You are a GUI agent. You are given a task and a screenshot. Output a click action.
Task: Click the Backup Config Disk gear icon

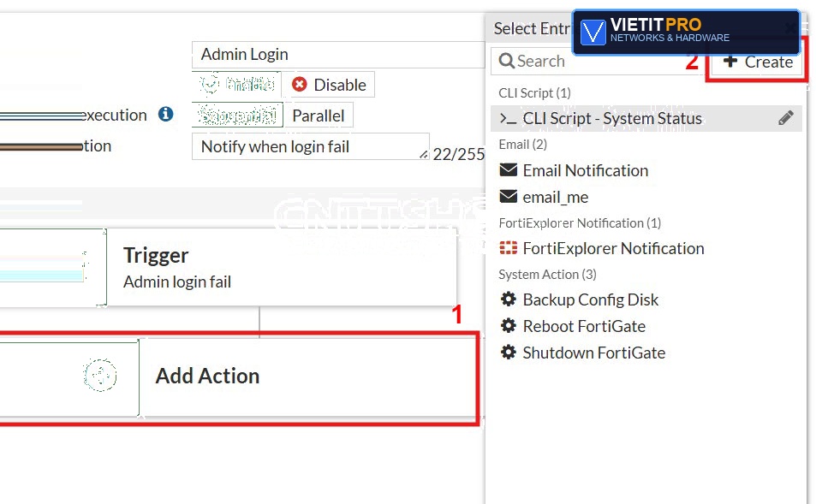[x=509, y=299]
